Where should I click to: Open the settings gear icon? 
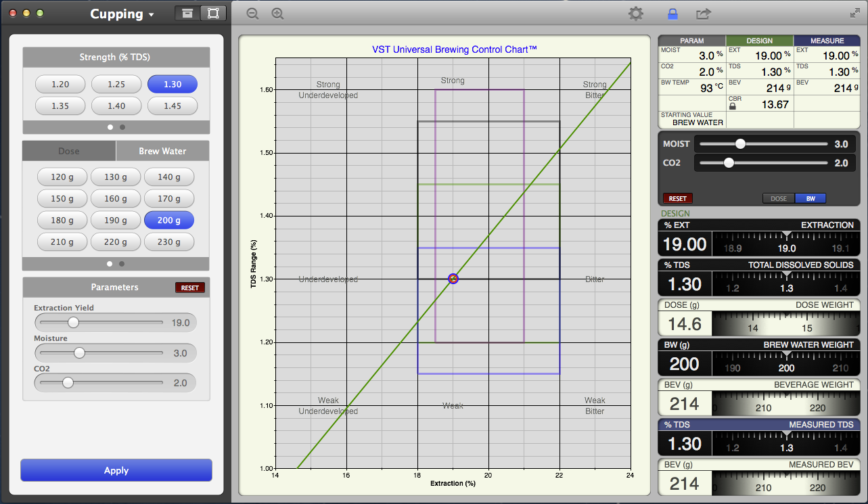tap(636, 14)
